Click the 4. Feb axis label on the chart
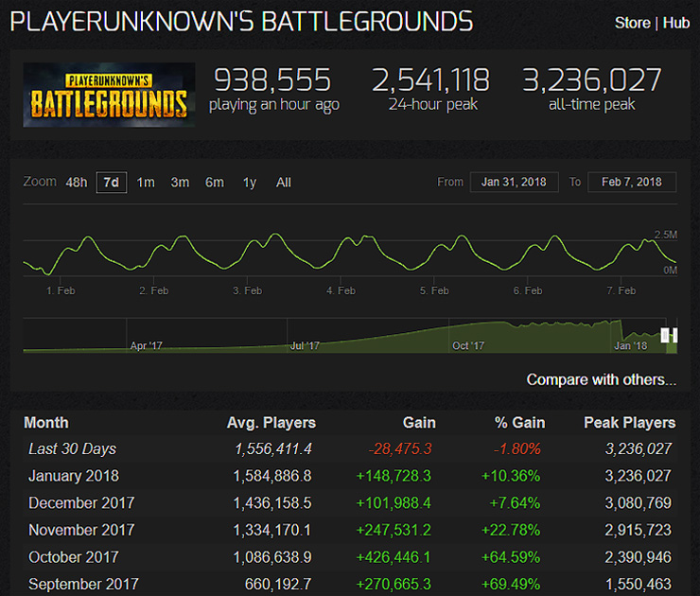Image resolution: width=700 pixels, height=596 pixels. coord(341,290)
